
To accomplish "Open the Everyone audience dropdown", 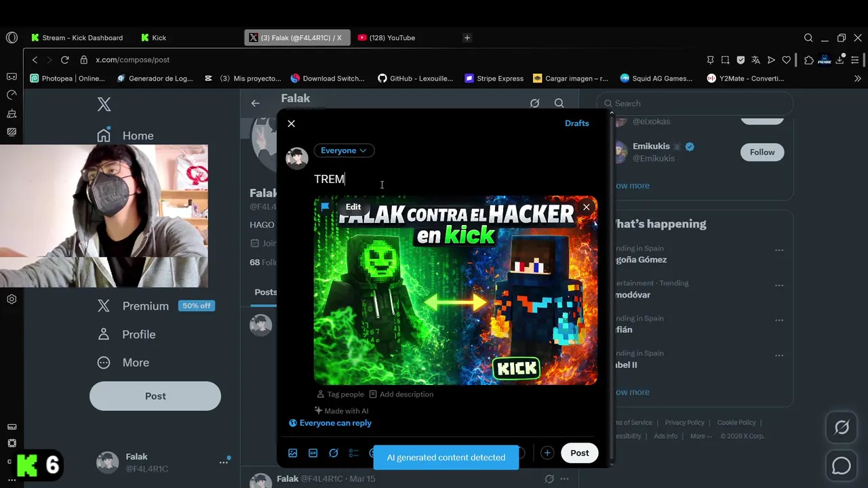I will [344, 150].
